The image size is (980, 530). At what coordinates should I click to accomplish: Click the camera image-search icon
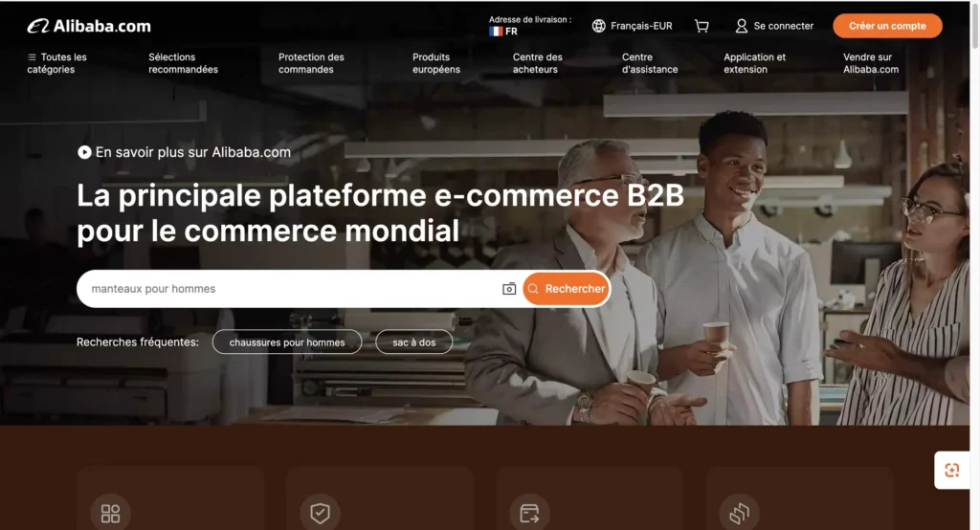[509, 289]
